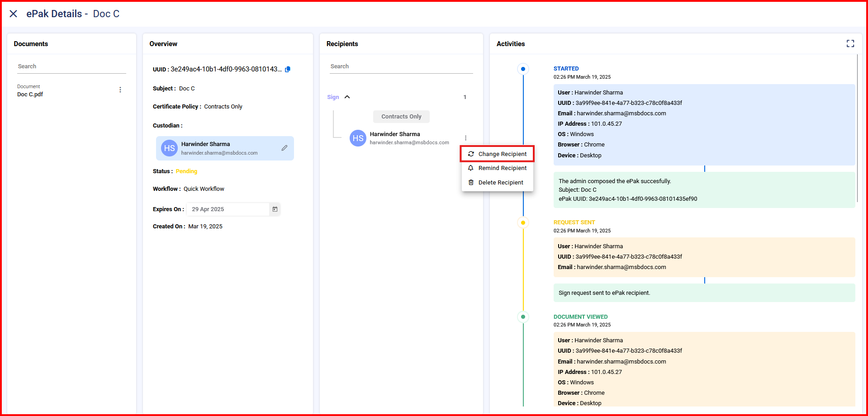This screenshot has width=868, height=416.
Task: Close the ePak Details panel
Action: click(14, 14)
